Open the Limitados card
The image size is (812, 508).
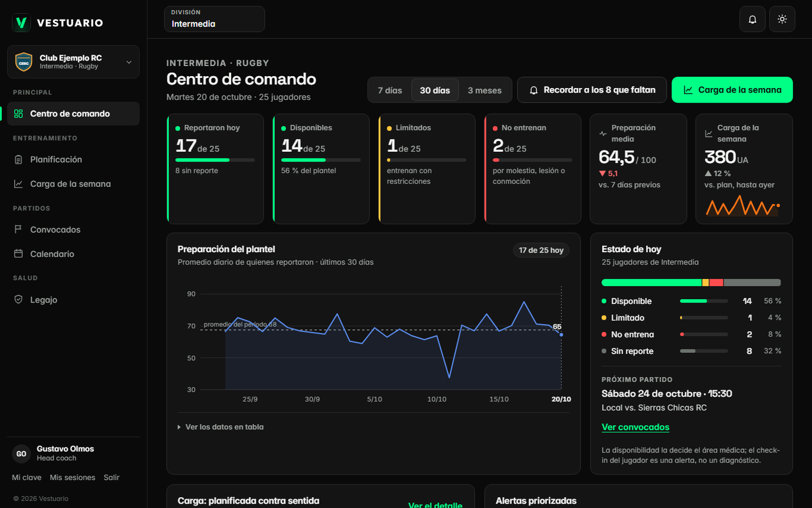(427, 169)
